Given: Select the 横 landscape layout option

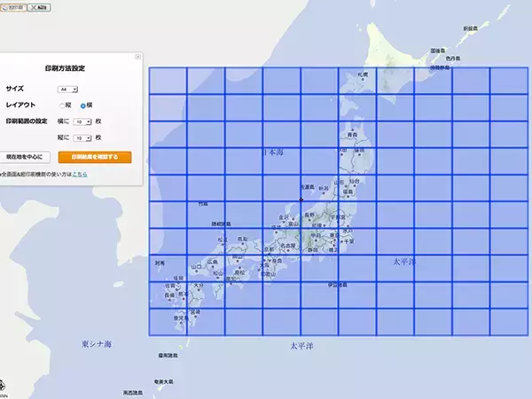Looking at the screenshot, I should click(82, 105).
